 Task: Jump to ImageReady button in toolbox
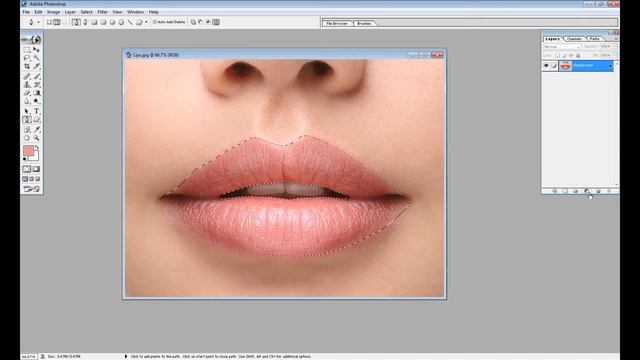click(32, 189)
